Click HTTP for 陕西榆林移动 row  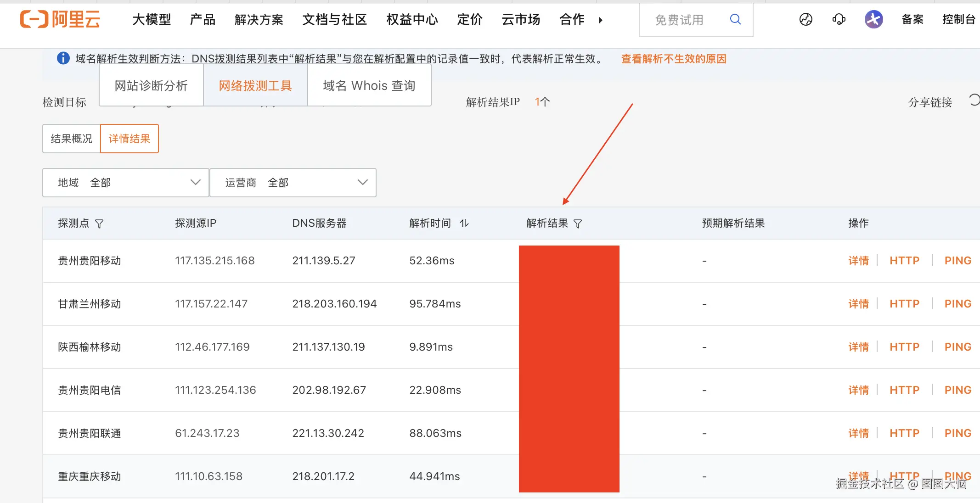904,347
